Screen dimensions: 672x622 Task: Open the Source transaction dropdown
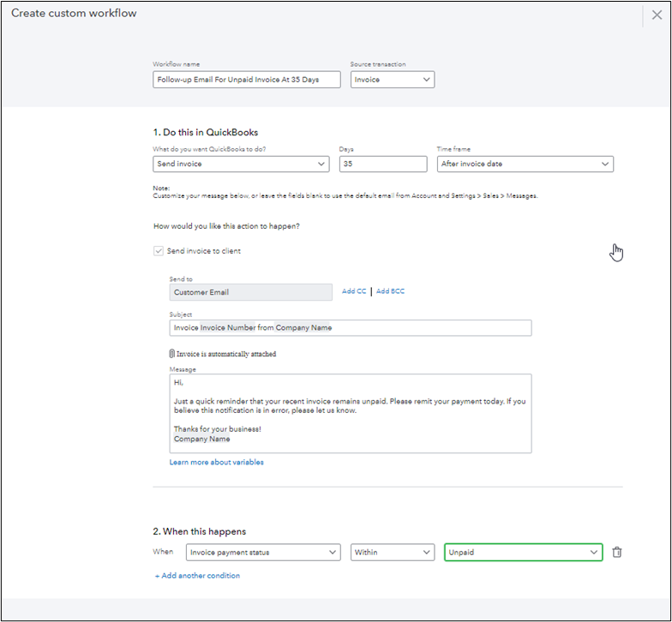tap(393, 80)
